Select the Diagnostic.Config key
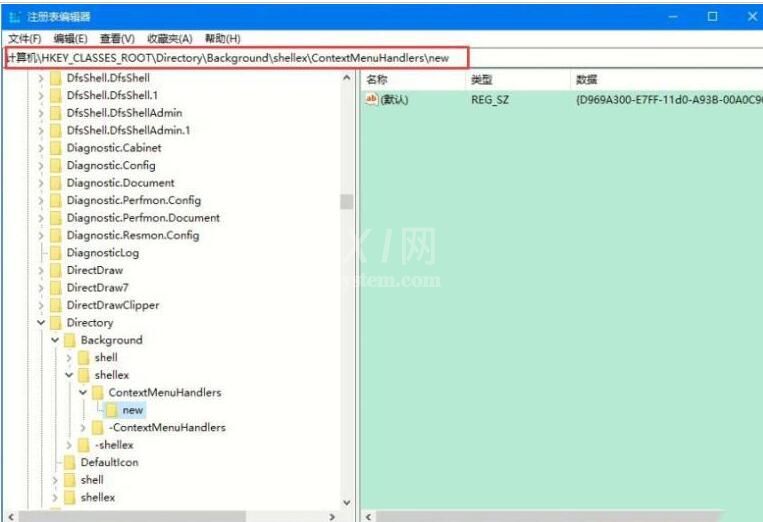The width and height of the screenshot is (763, 522). coord(111,165)
